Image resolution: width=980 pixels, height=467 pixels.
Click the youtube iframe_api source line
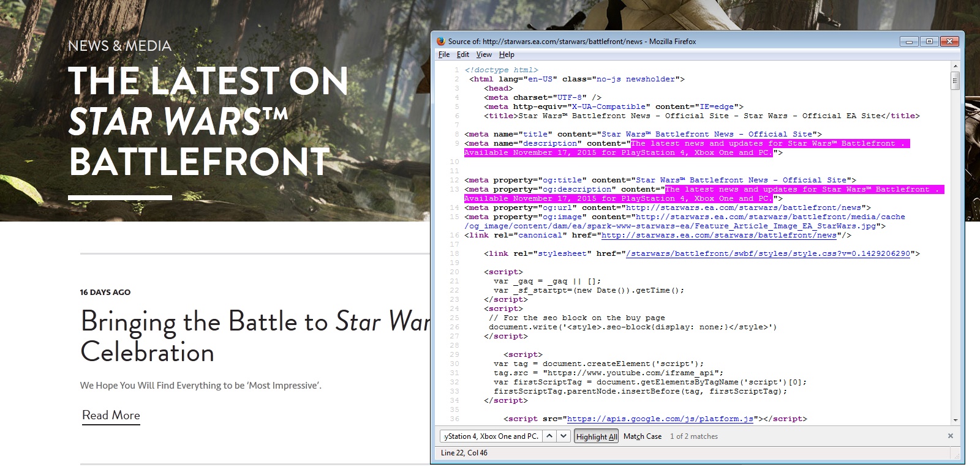609,373
